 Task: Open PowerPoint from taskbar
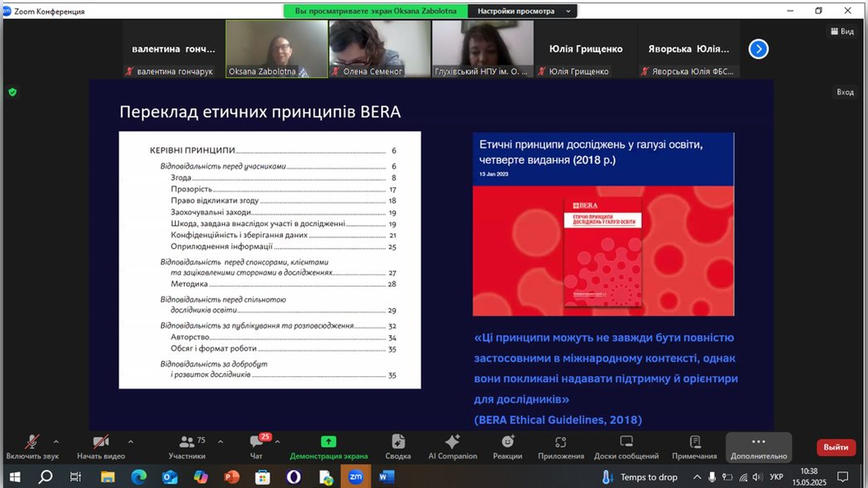(x=231, y=477)
